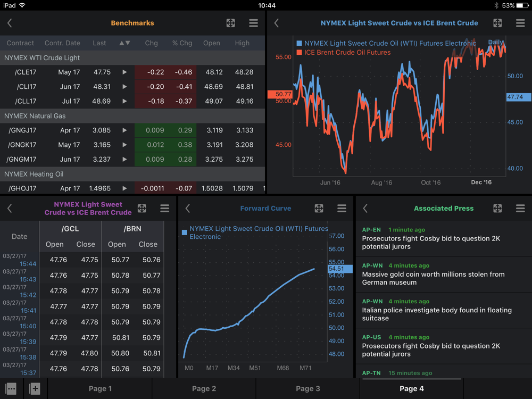Click back chevron in the Benchmarks panel

click(x=10, y=23)
